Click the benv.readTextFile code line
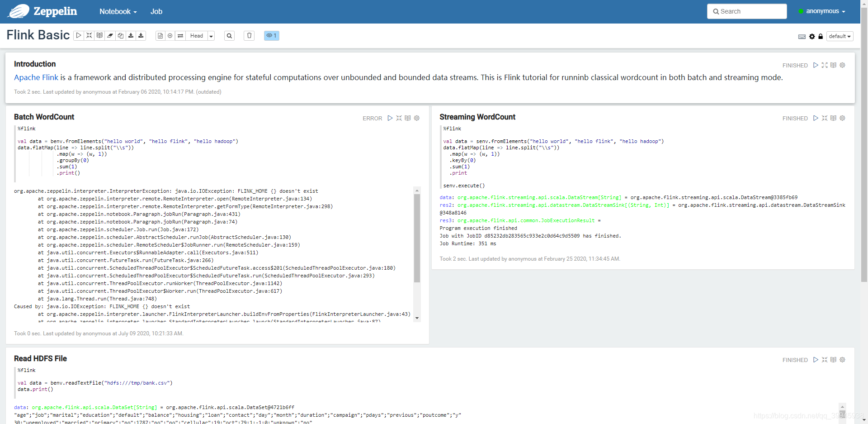 coord(95,383)
